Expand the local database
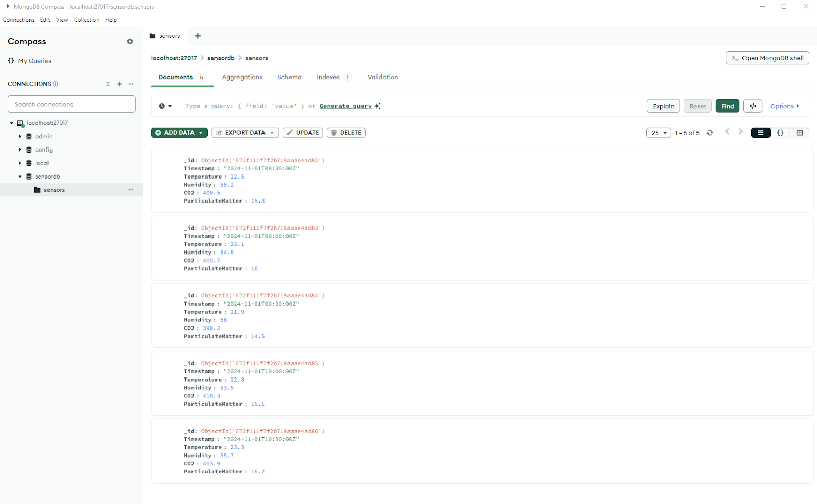817x504 pixels. pyautogui.click(x=20, y=163)
